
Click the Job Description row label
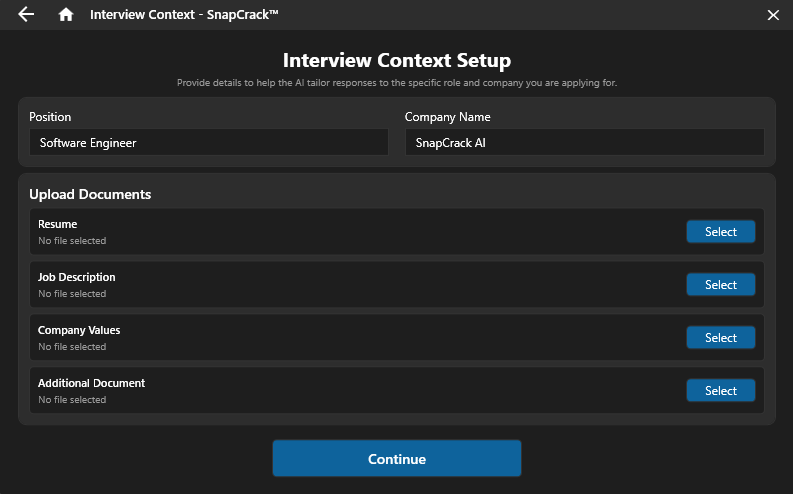pos(77,277)
